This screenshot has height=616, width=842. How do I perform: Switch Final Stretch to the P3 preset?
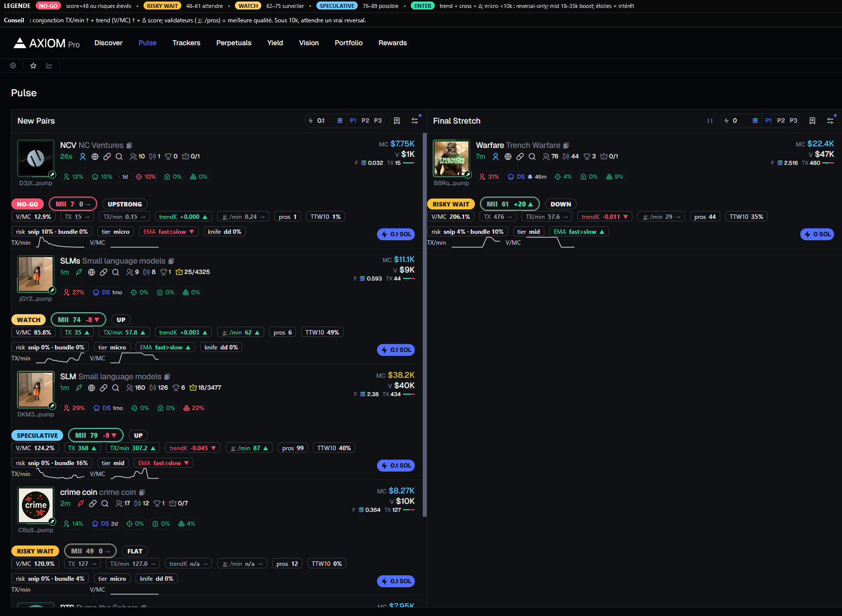[793, 120]
